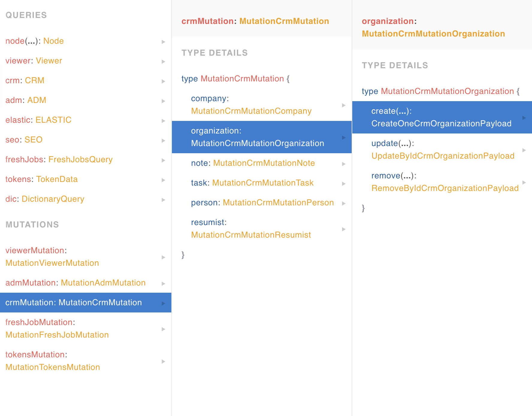Open DictionaryQuery type link
This screenshot has width=532, height=416.
point(53,199)
